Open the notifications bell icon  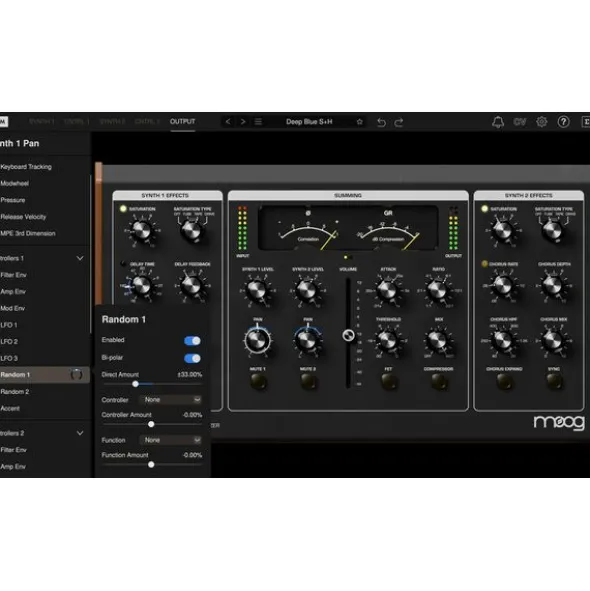pos(498,122)
